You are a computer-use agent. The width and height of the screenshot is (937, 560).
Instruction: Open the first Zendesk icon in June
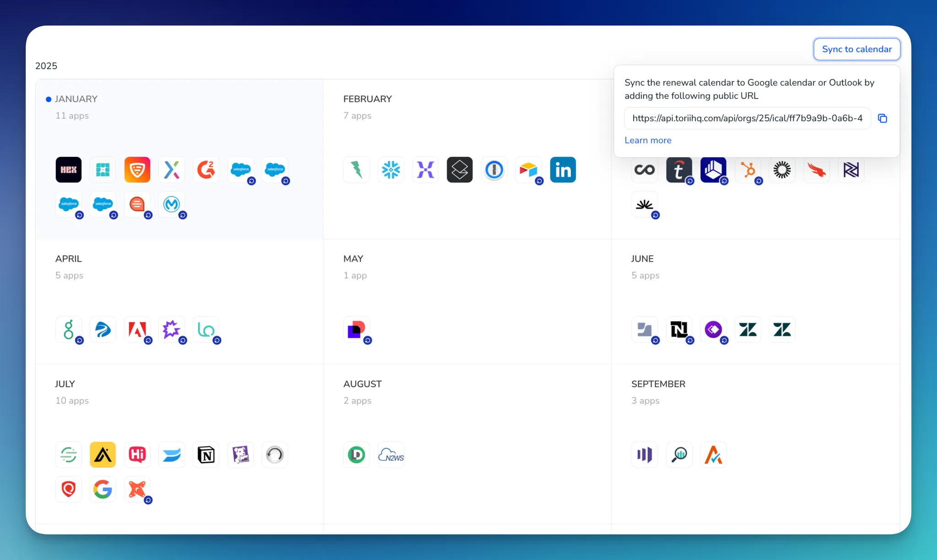(748, 329)
